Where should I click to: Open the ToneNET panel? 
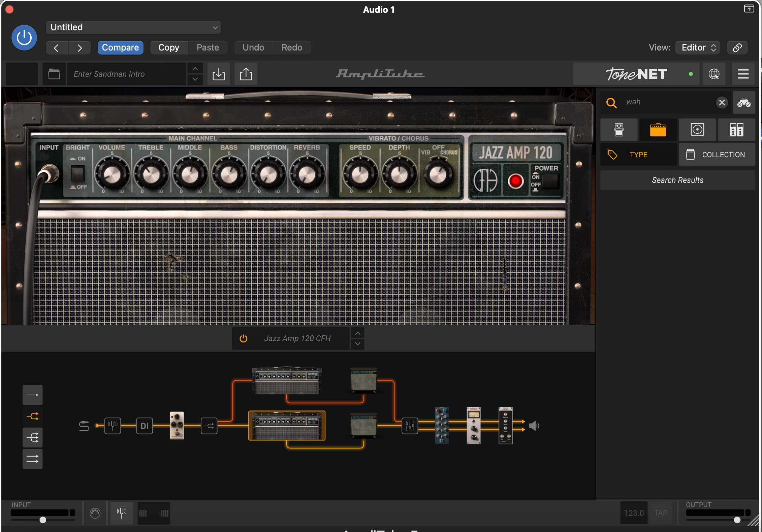(x=636, y=74)
